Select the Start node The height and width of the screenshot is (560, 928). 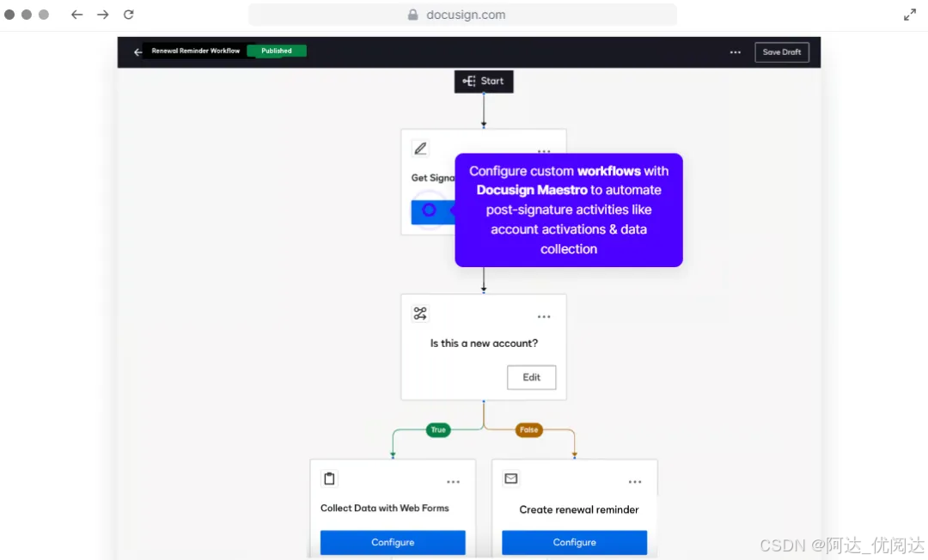click(x=484, y=81)
